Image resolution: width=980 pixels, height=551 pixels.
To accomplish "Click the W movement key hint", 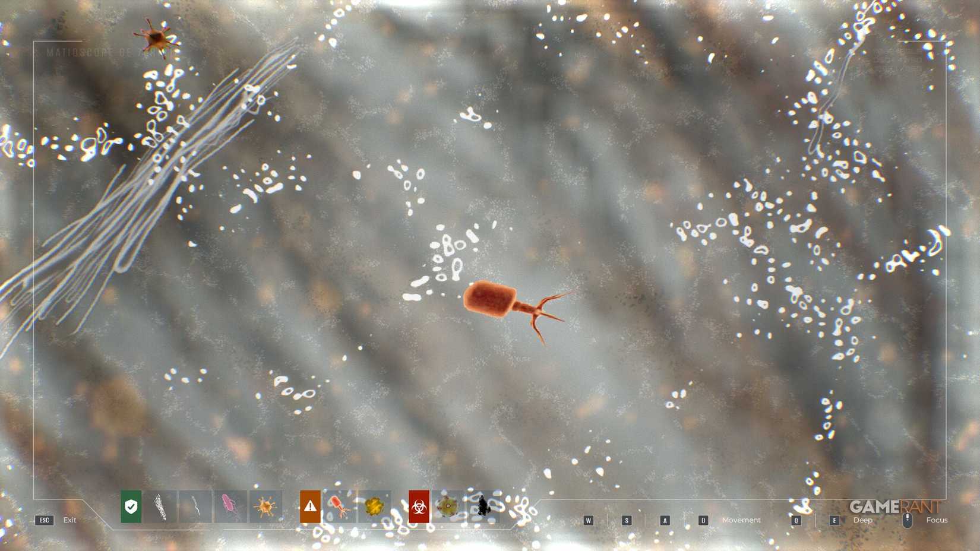I will tap(588, 520).
